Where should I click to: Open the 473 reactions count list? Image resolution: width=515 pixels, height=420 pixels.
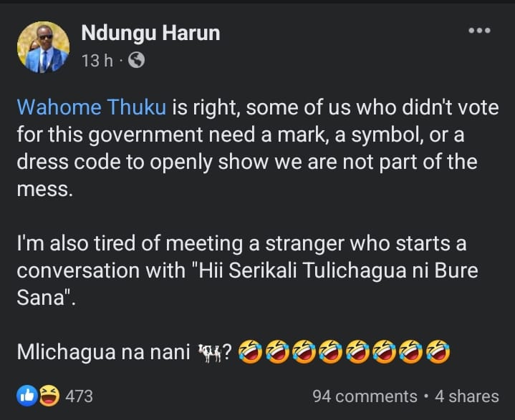point(79,396)
